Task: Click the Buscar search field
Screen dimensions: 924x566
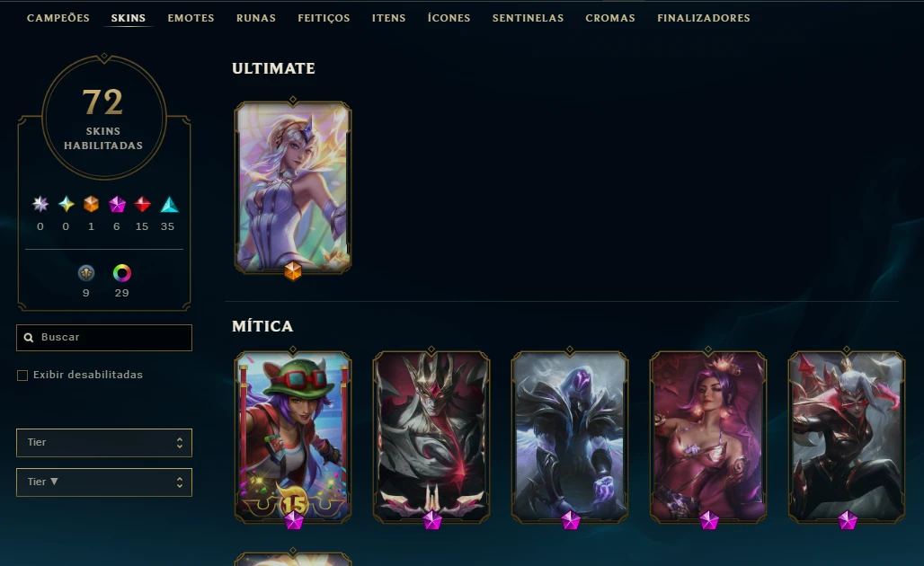Action: coord(104,338)
